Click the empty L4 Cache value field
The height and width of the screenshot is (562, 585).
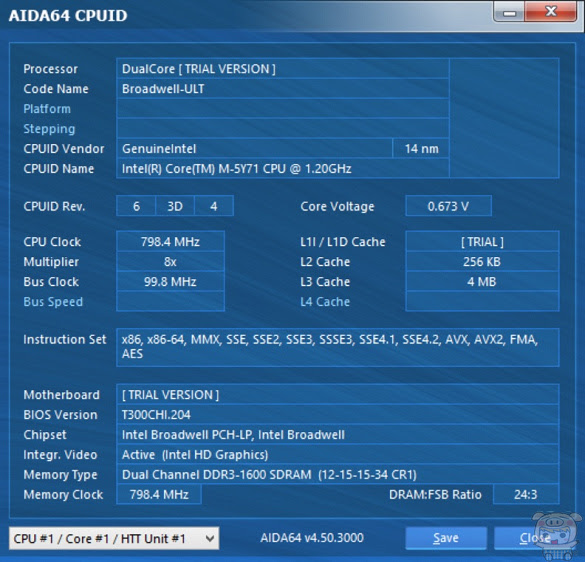click(x=482, y=302)
